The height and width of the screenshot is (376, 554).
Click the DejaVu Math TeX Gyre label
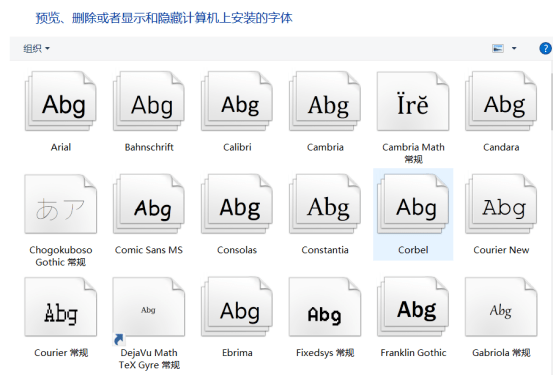(149, 359)
